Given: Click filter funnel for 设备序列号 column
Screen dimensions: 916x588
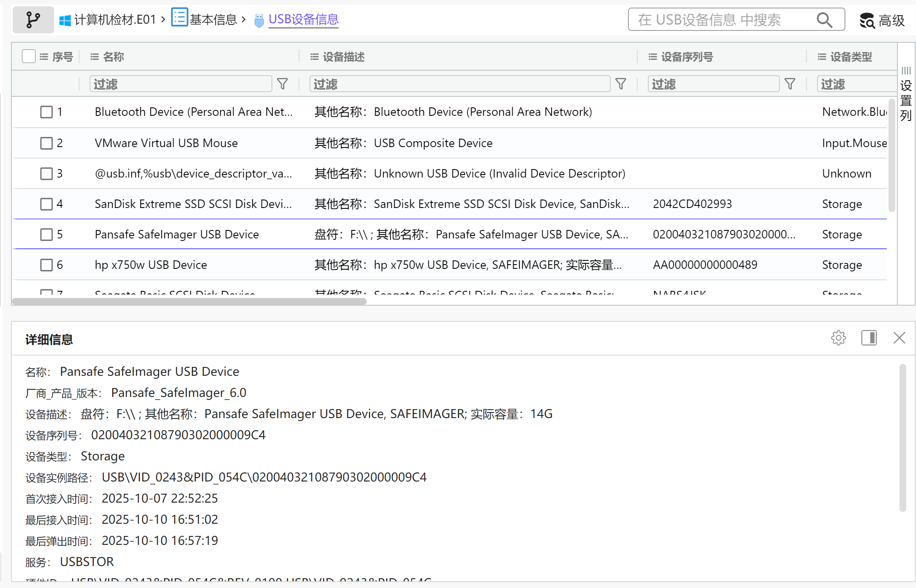Looking at the screenshot, I should tap(790, 84).
